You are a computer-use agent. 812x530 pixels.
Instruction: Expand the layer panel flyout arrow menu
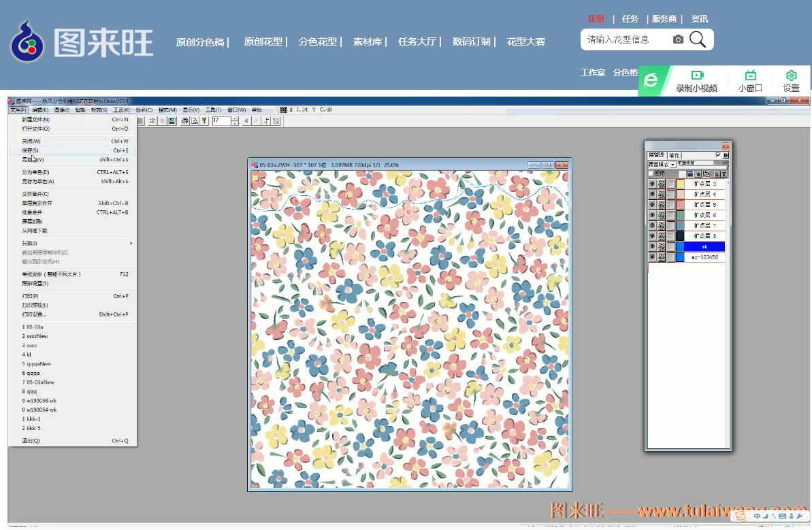pos(726,156)
